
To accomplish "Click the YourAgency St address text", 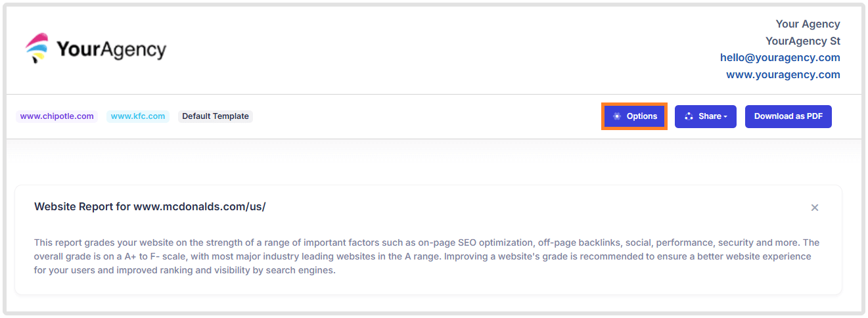I will [802, 41].
